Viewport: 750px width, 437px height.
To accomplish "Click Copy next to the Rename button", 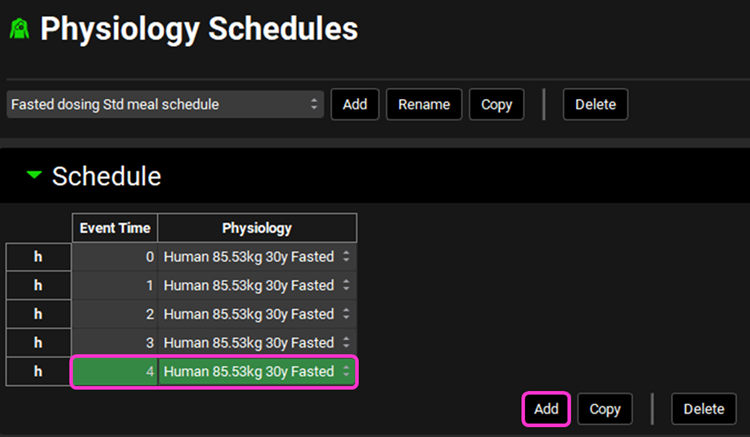I will click(496, 104).
